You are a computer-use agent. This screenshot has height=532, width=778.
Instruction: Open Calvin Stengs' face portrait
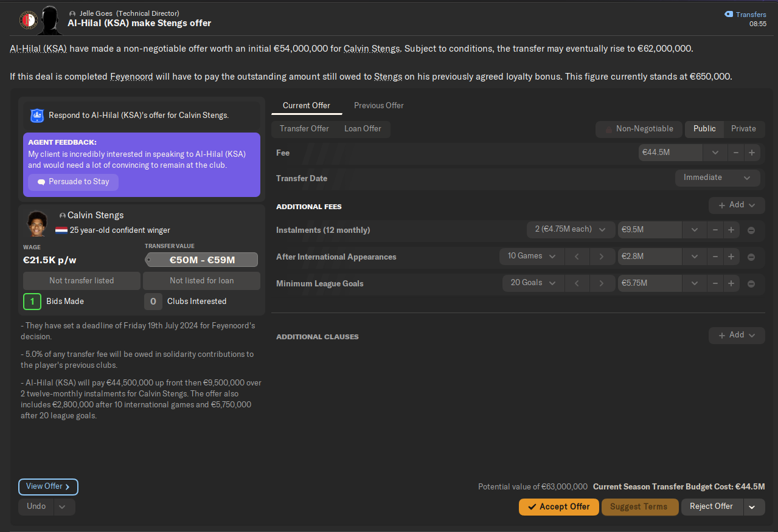pos(37,223)
